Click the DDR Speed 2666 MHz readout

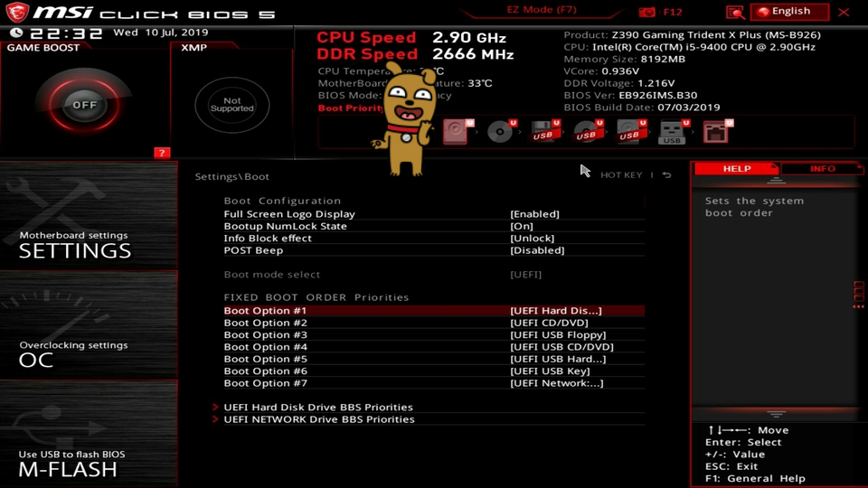[x=415, y=54]
